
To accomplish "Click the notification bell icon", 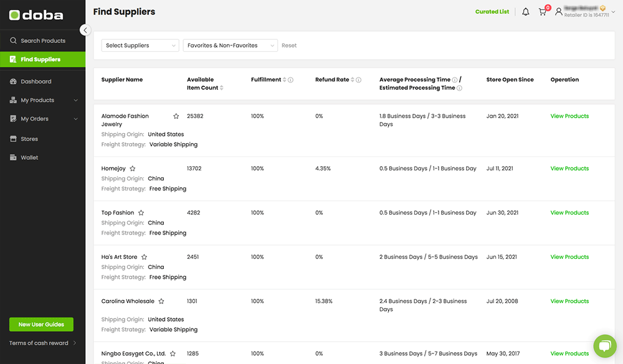I will (525, 12).
